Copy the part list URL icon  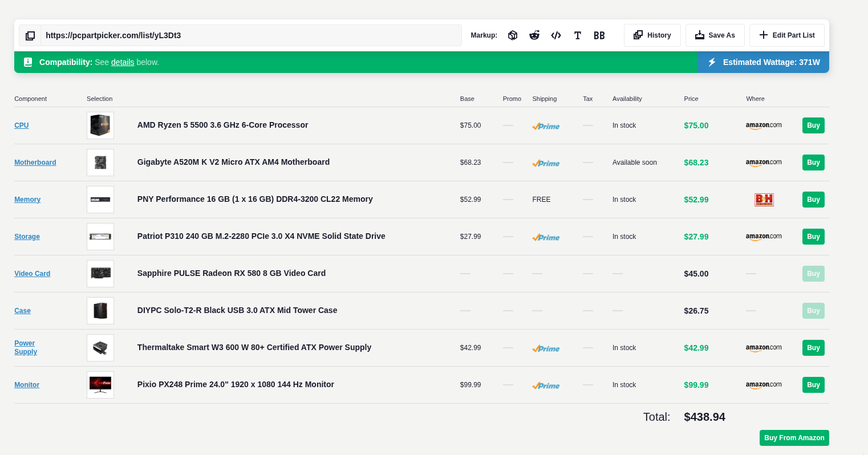pyautogui.click(x=30, y=35)
